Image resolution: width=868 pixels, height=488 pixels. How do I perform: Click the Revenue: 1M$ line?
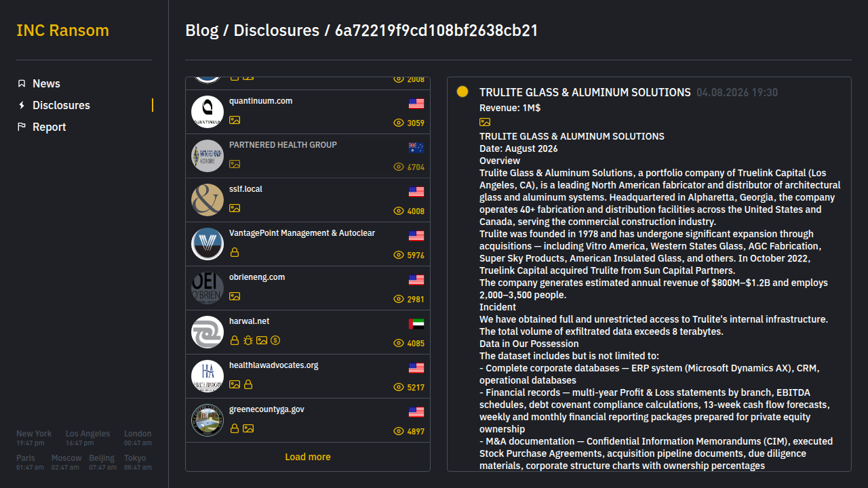(510, 108)
